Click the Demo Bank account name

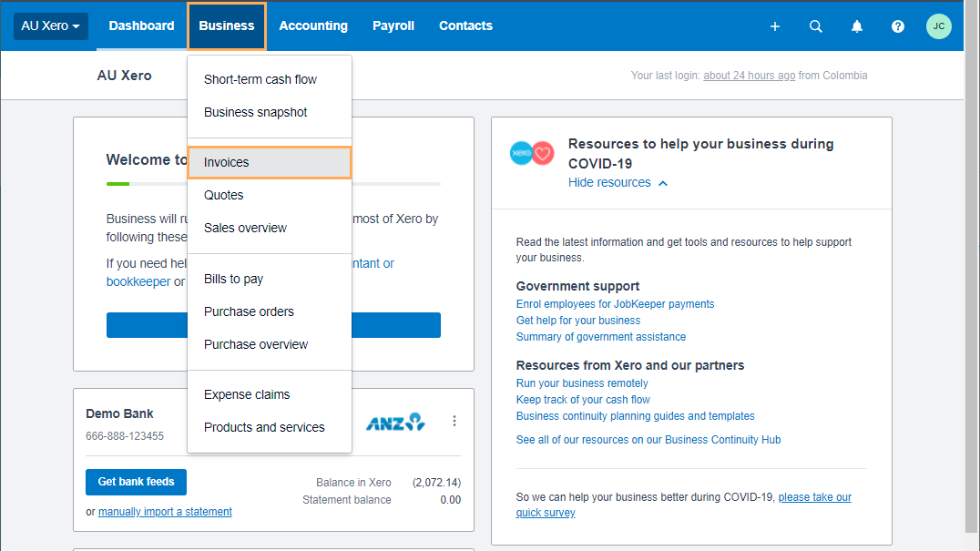[119, 413]
